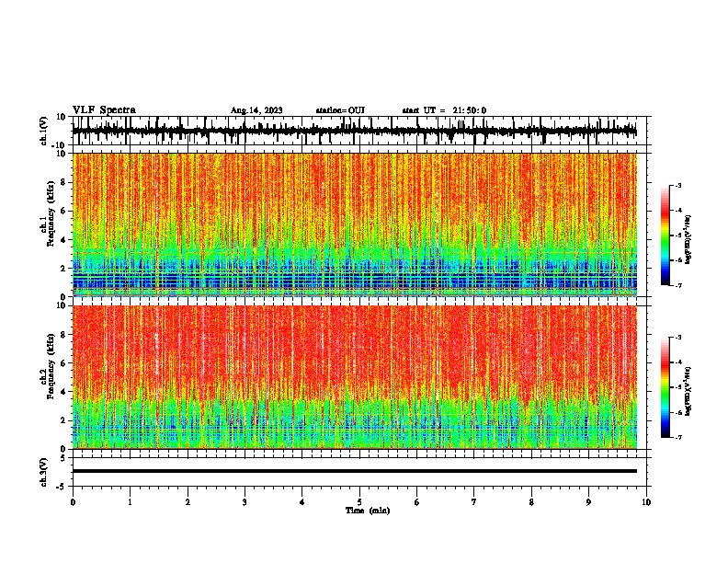This screenshot has width=728, height=563.
Task: Click time axis tick label 0
Action: pyautogui.click(x=73, y=502)
